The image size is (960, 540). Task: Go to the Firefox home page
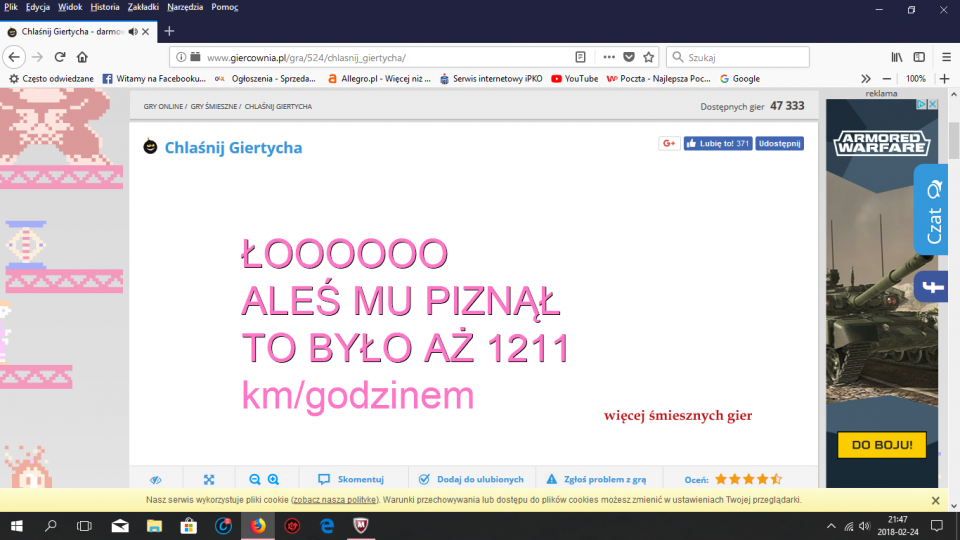coord(83,57)
